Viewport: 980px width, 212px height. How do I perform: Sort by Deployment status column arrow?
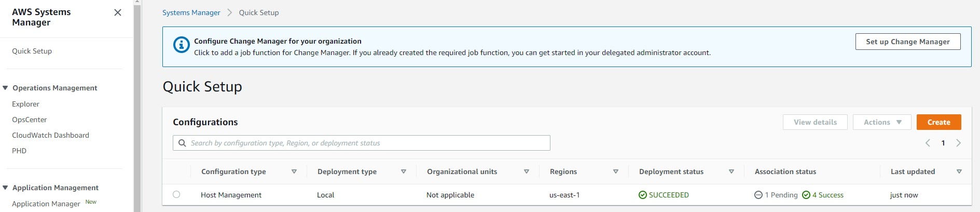(731, 171)
